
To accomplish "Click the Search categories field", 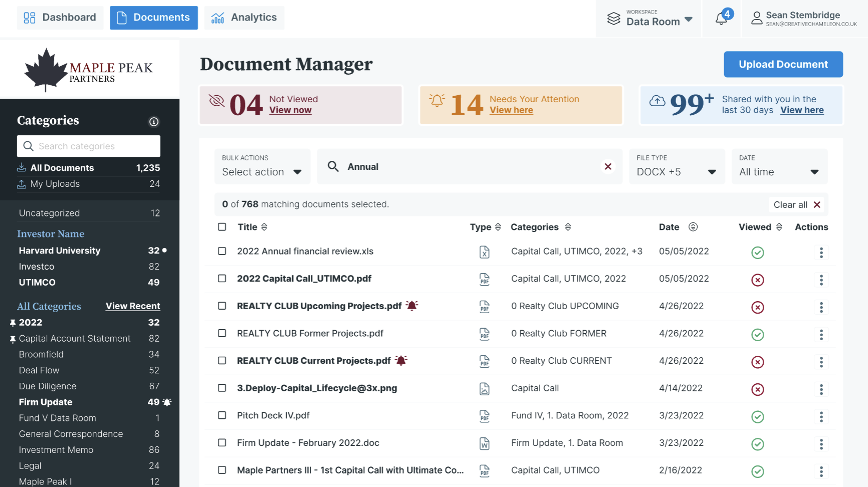I will 89,146.
